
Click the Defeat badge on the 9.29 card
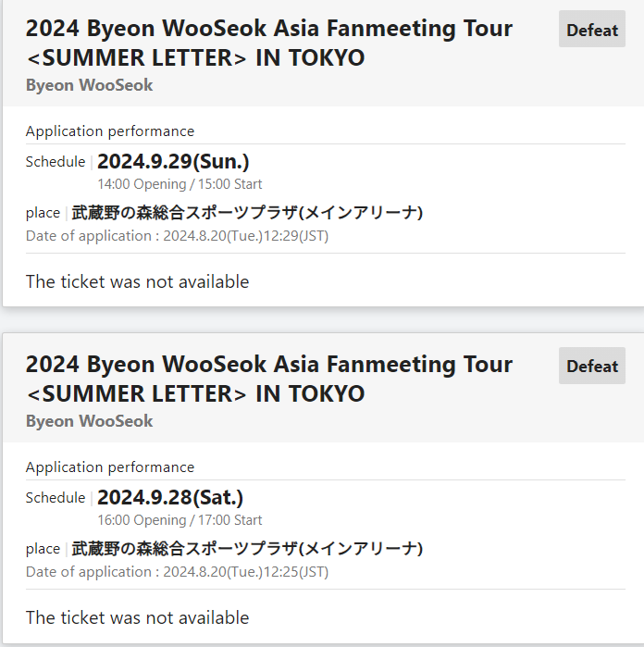point(592,30)
